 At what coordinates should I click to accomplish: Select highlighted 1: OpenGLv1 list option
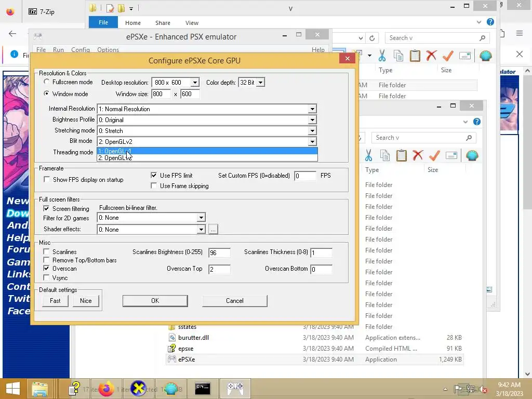click(x=207, y=151)
